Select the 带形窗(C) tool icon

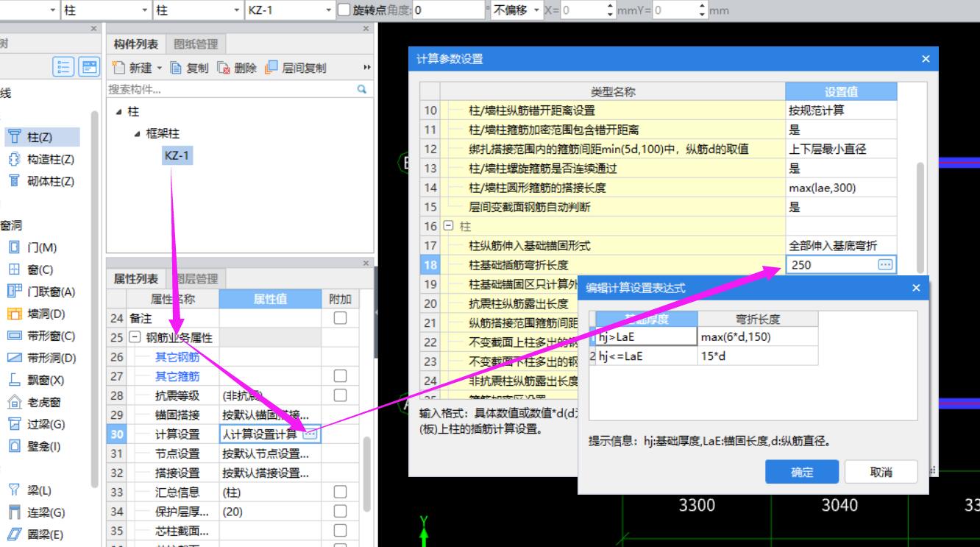pos(15,336)
